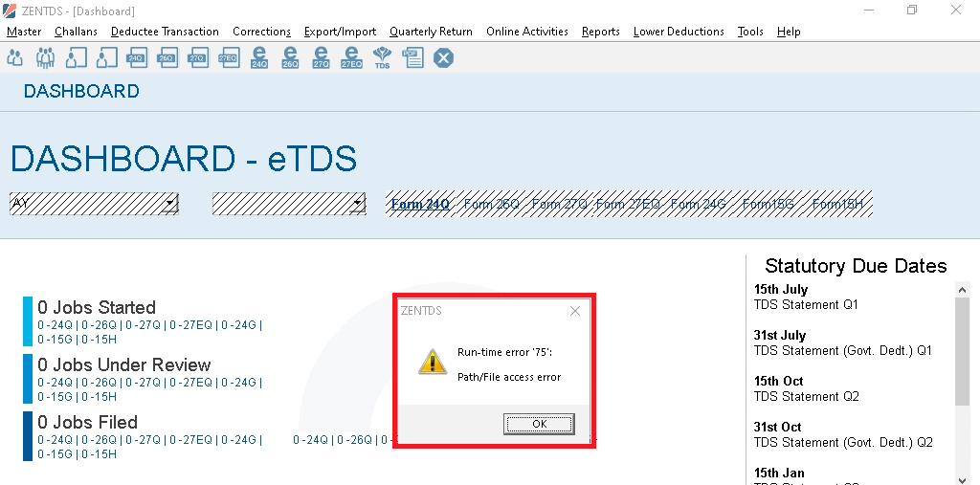This screenshot has height=485, width=980.
Task: Open the Challans menu
Action: [x=77, y=32]
